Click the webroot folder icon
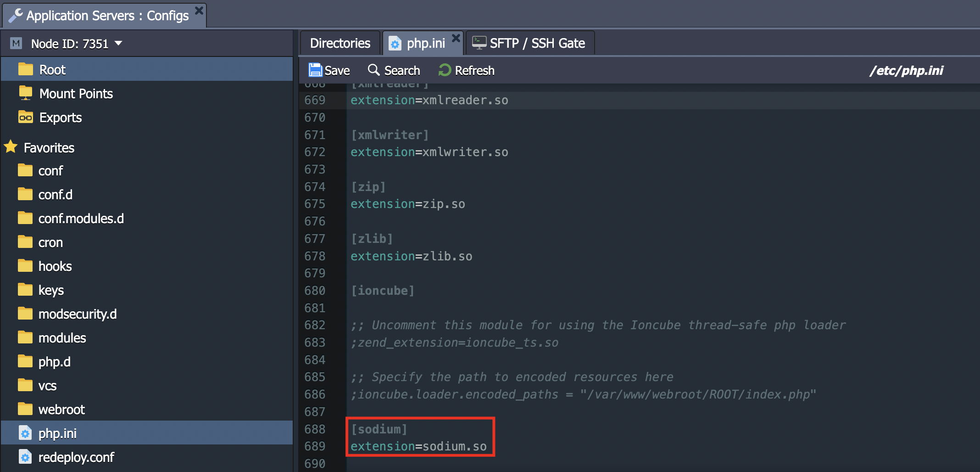 pos(25,409)
